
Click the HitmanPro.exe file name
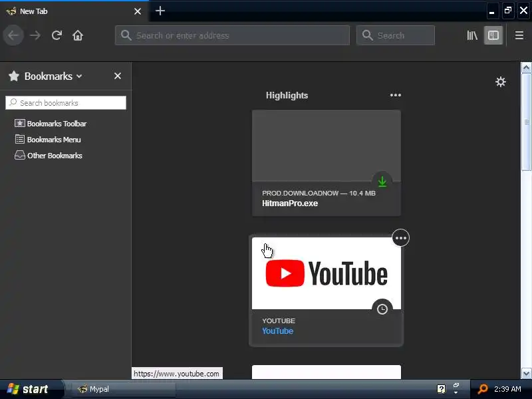pos(290,203)
